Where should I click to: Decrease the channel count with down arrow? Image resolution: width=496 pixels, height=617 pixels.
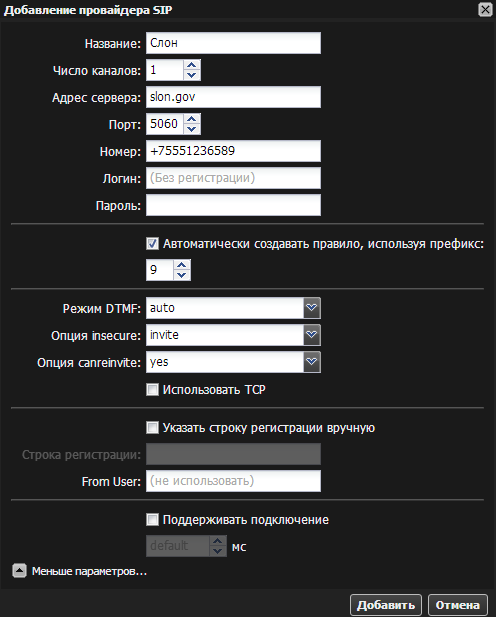pos(192,75)
